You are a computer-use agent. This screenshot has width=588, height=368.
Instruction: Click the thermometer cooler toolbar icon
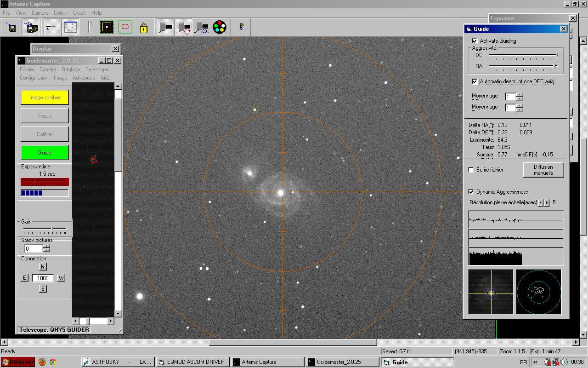click(x=90, y=28)
